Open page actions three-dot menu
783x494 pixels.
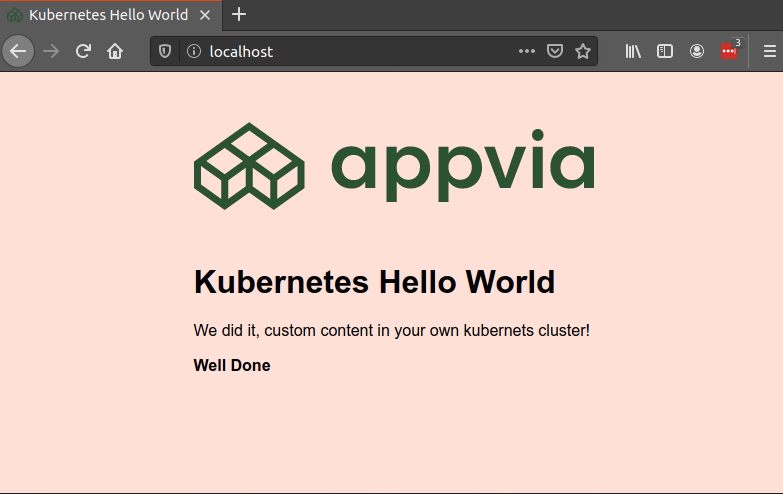(527, 51)
